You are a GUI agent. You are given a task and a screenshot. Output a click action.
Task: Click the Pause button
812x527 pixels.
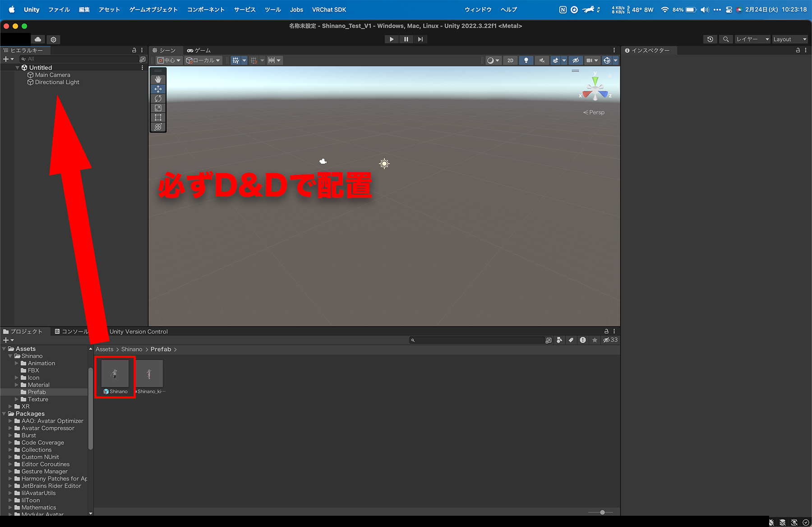click(x=406, y=39)
